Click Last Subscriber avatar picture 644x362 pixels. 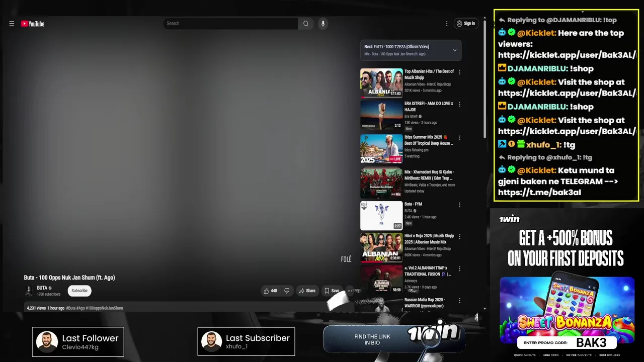(x=211, y=341)
